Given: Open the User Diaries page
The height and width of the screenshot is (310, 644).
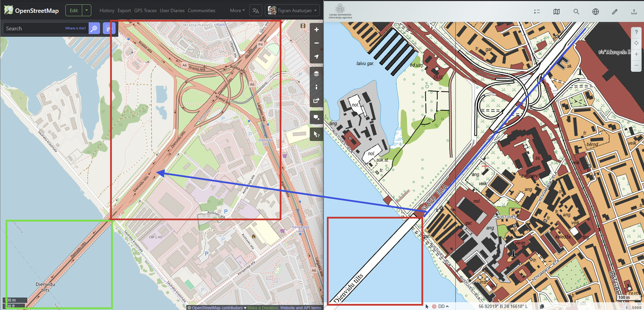Looking at the screenshot, I should pos(172,10).
